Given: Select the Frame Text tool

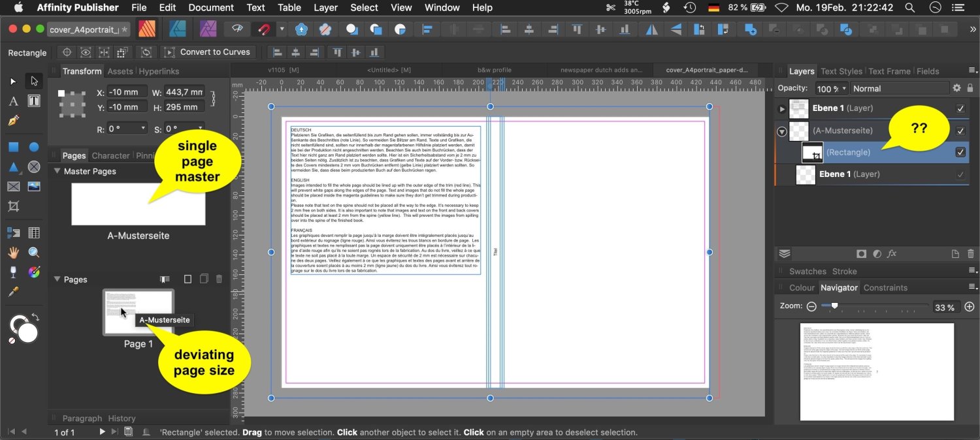Looking at the screenshot, I should point(34,101).
